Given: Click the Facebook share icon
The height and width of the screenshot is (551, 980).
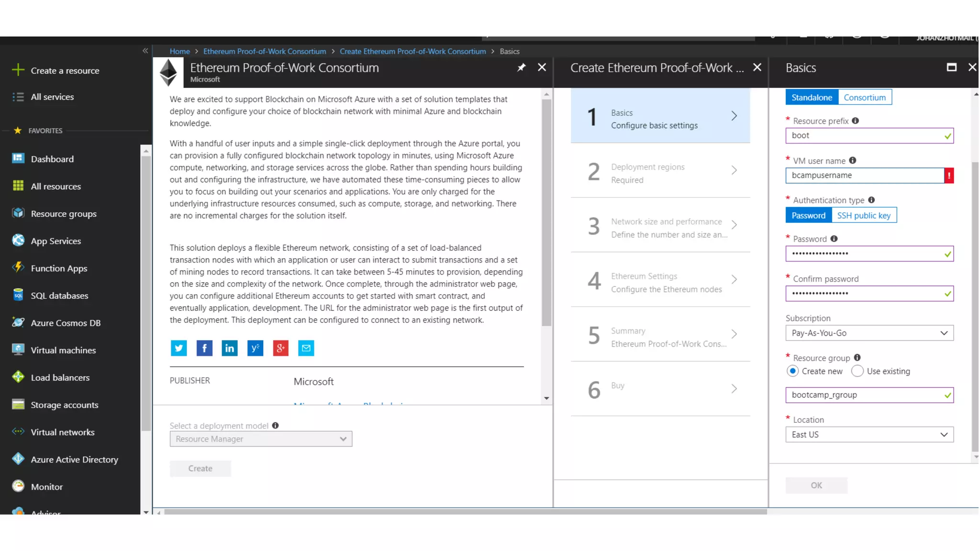Looking at the screenshot, I should [204, 348].
